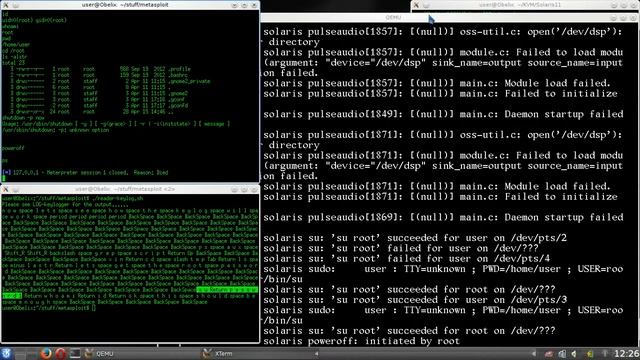The height and width of the screenshot is (360, 640).
Task: Close the ~/KVM/Solaris11 xterm window
Action: (633, 5)
